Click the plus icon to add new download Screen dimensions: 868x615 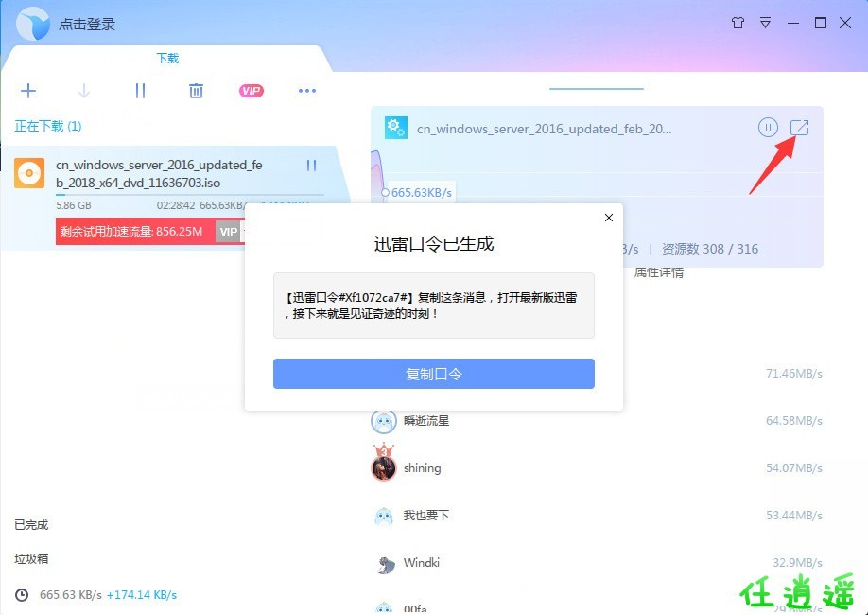pos(28,91)
